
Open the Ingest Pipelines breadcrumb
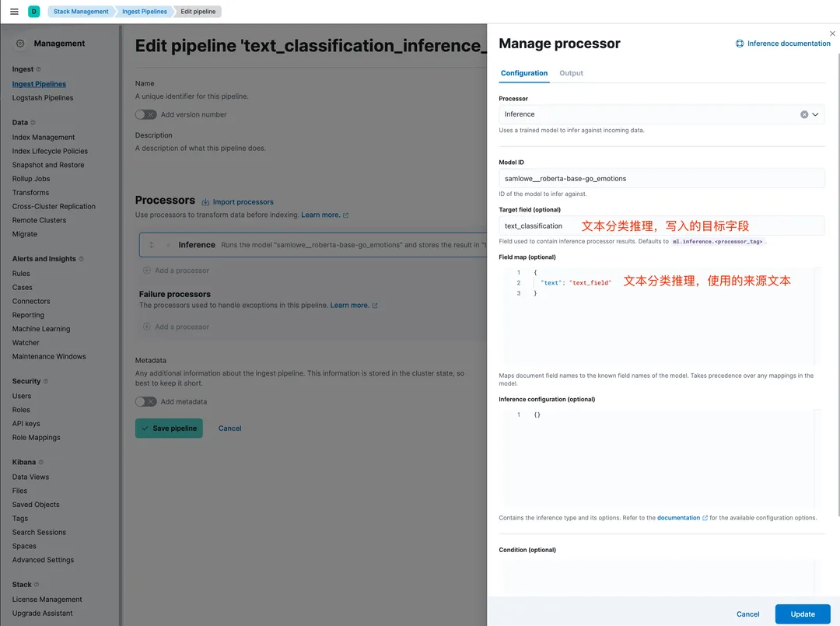tap(144, 11)
